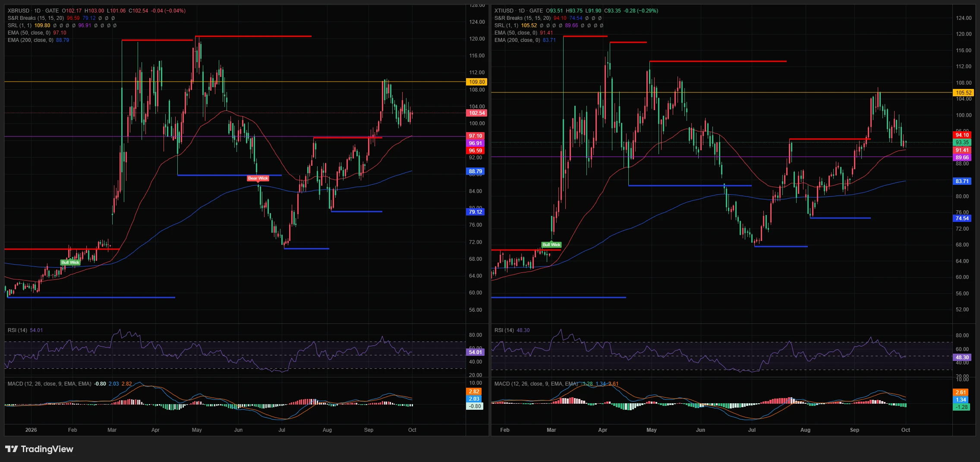Viewport: 980px width, 462px height.
Task: Select the MACD legend in XBRUSD pane
Action: click(x=50, y=384)
